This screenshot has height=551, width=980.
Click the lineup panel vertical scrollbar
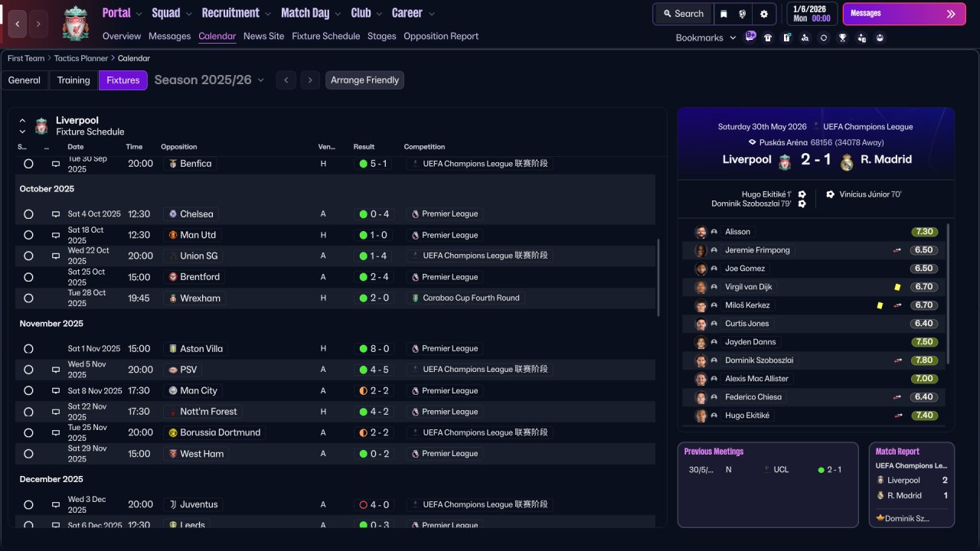coord(948,293)
